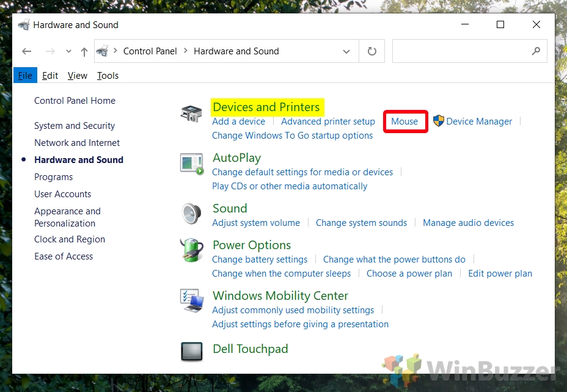Click Add a device link
This screenshot has height=392, width=567.
click(238, 122)
